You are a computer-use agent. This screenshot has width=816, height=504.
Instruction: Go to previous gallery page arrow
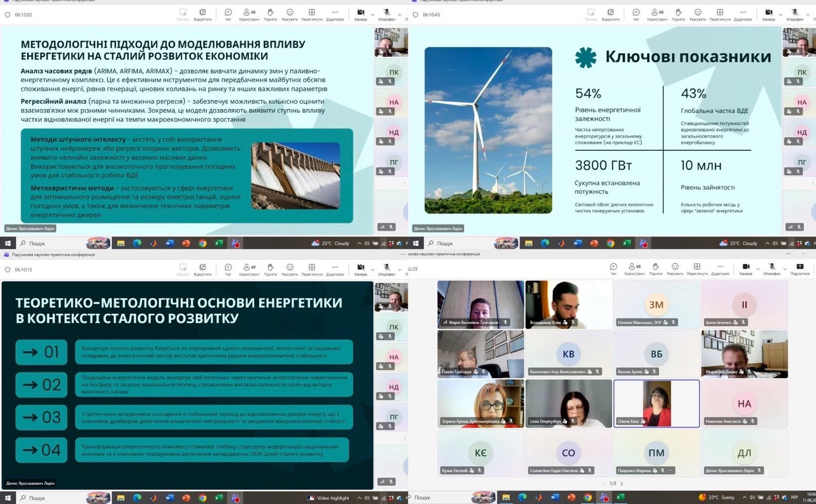click(603, 484)
